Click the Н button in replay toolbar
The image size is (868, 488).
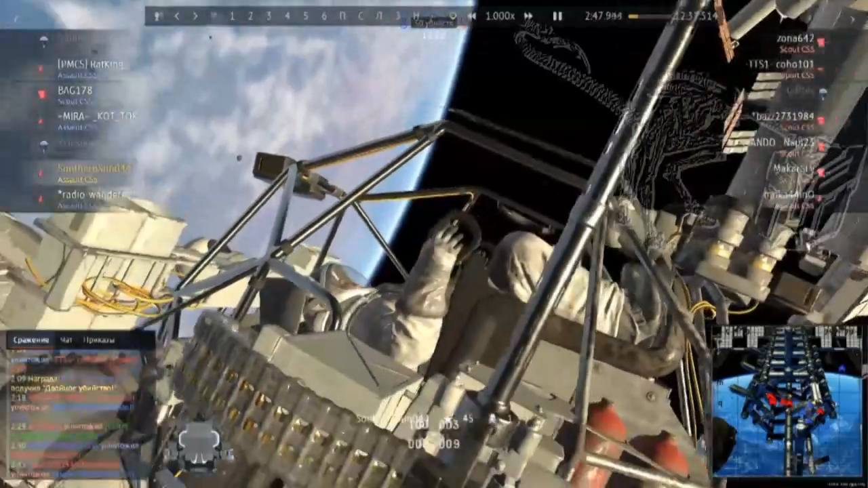pyautogui.click(x=416, y=16)
